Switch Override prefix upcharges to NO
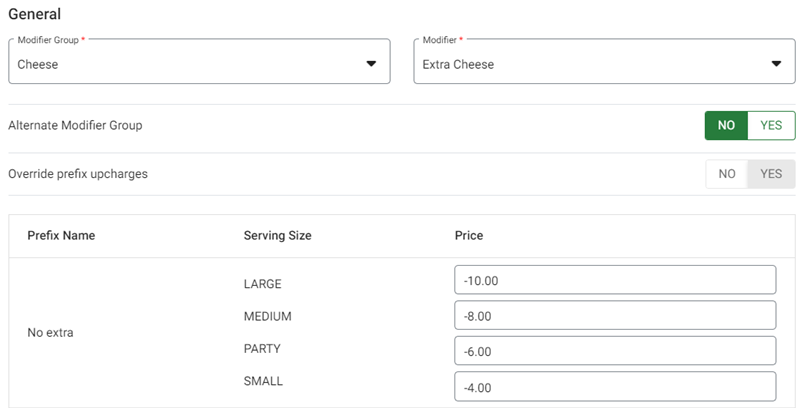The width and height of the screenshot is (800, 408). tap(727, 174)
